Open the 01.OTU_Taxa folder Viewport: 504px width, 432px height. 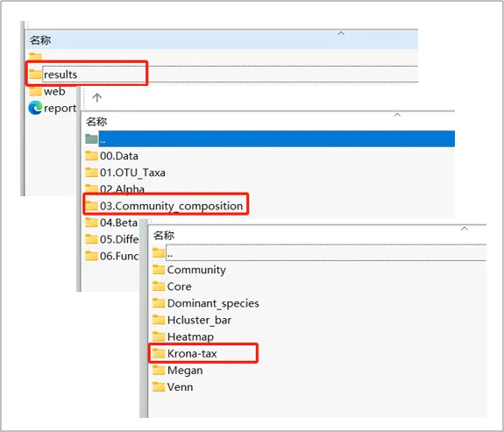pyautogui.click(x=125, y=173)
